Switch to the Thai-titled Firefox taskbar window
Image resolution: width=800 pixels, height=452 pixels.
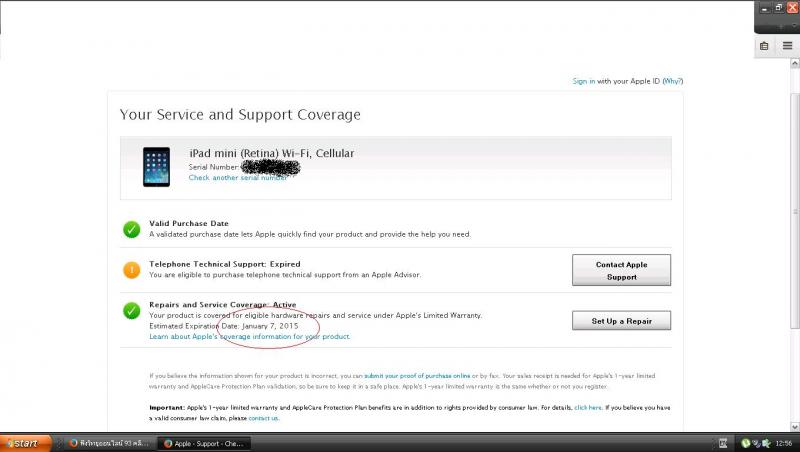(x=109, y=443)
